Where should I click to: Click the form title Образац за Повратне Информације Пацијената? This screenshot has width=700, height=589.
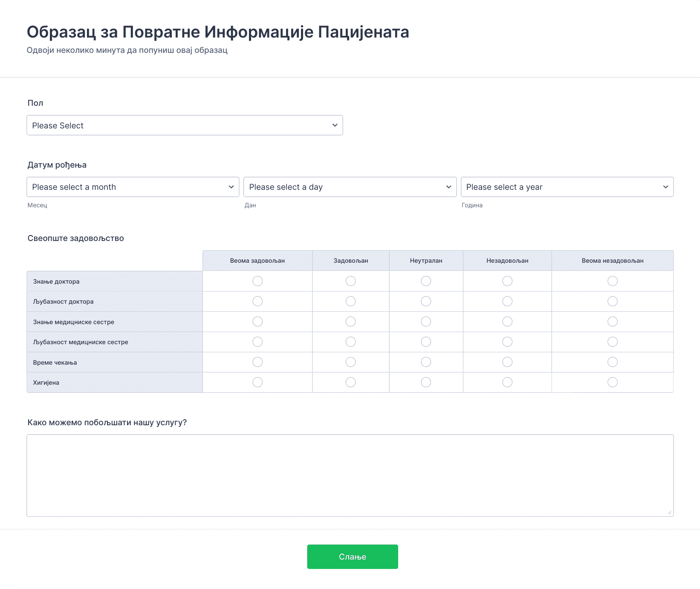coord(218,32)
